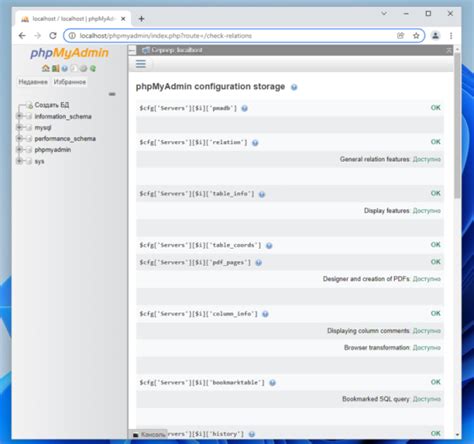Click the collapse-all link icon in sidebar
The width and height of the screenshot is (474, 444).
coord(112,94)
